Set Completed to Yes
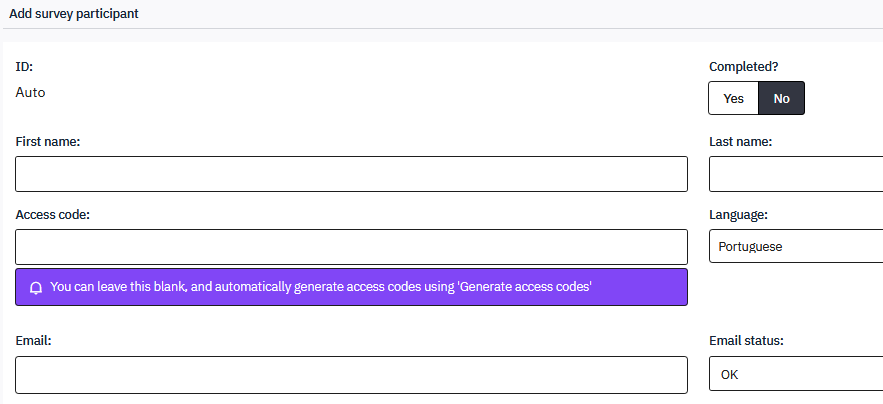Image resolution: width=883 pixels, height=404 pixels. pos(733,98)
